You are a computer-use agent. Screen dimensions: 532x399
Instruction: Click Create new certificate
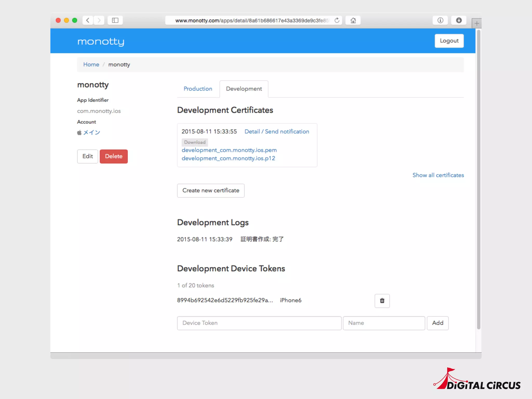pyautogui.click(x=211, y=190)
